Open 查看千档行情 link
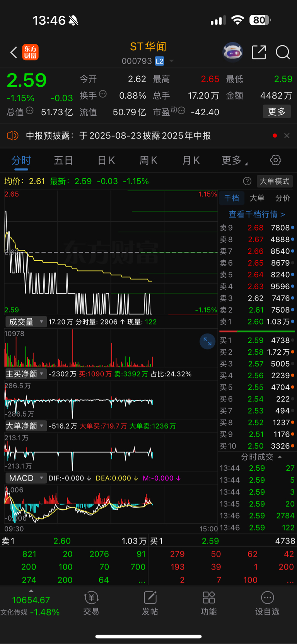 (257, 214)
